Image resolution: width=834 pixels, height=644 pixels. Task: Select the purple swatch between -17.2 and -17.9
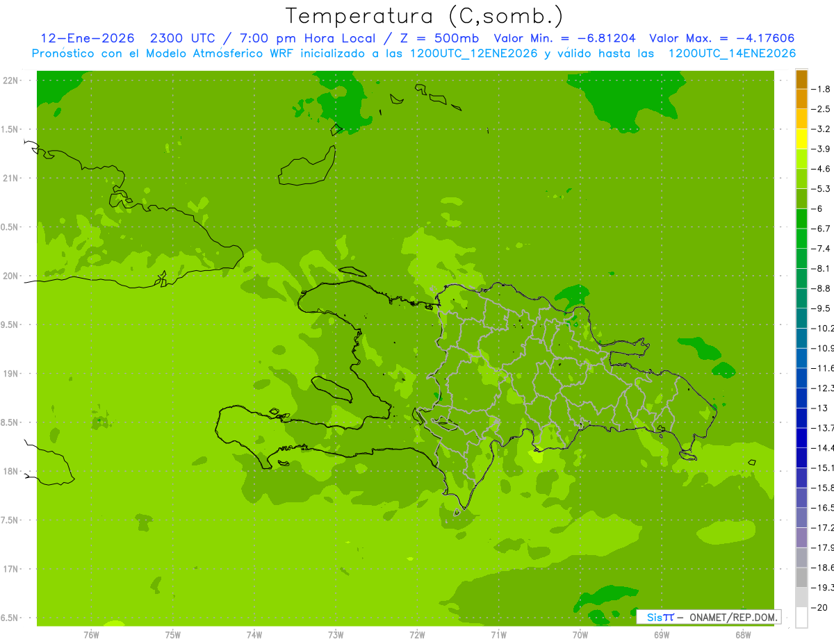(801, 538)
